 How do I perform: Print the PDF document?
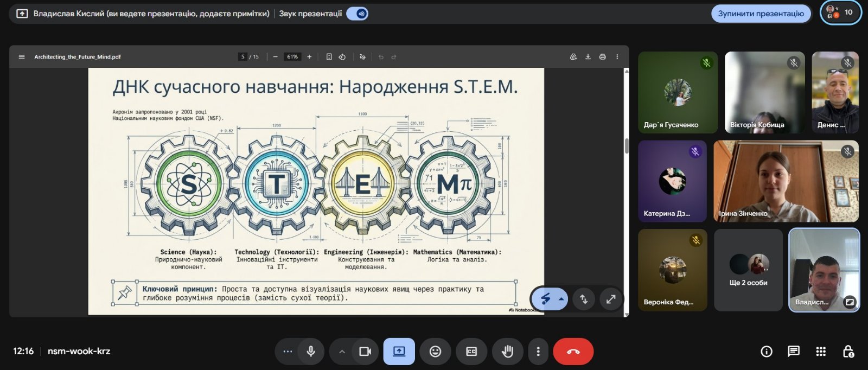point(602,57)
